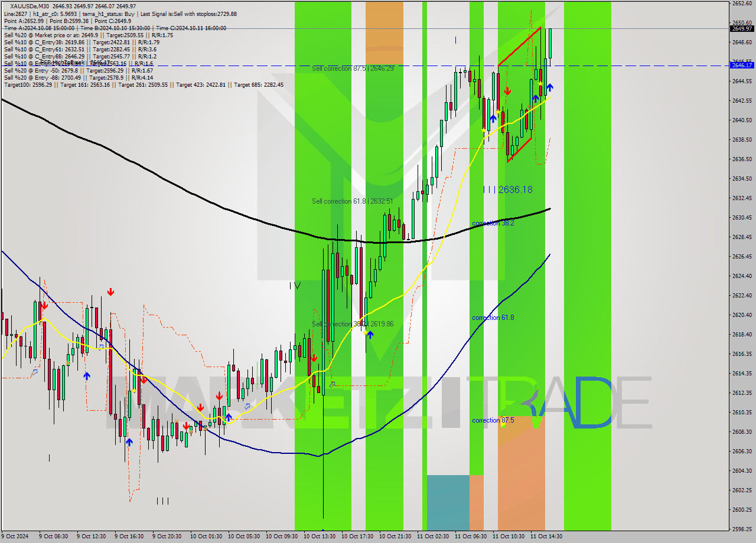Select the 'Sell correction 61.8 | 2632.51' label
Screen dimensions: 756x543
352,201
